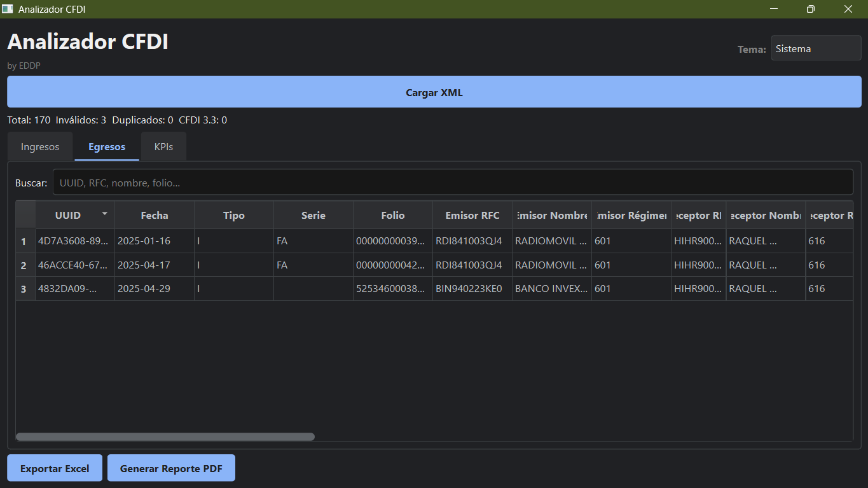Export data with Exportar Excel button
This screenshot has width=868, height=488.
click(x=55, y=468)
